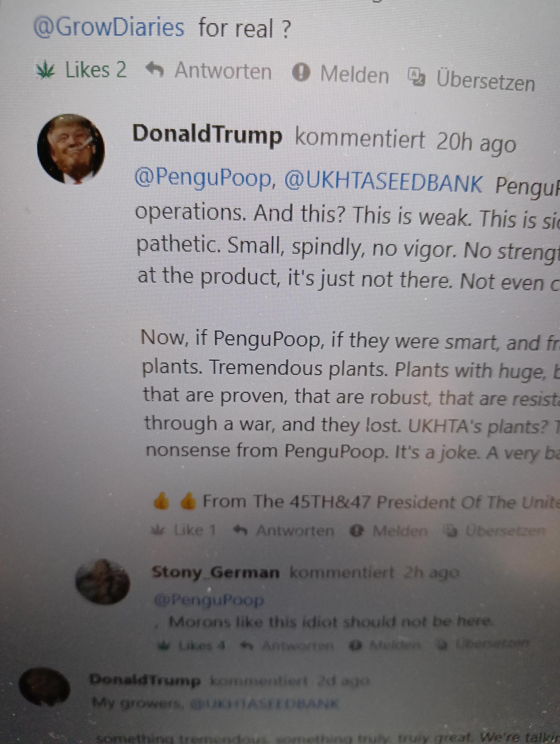Click the Melden report icon in the top row

pos(301,73)
